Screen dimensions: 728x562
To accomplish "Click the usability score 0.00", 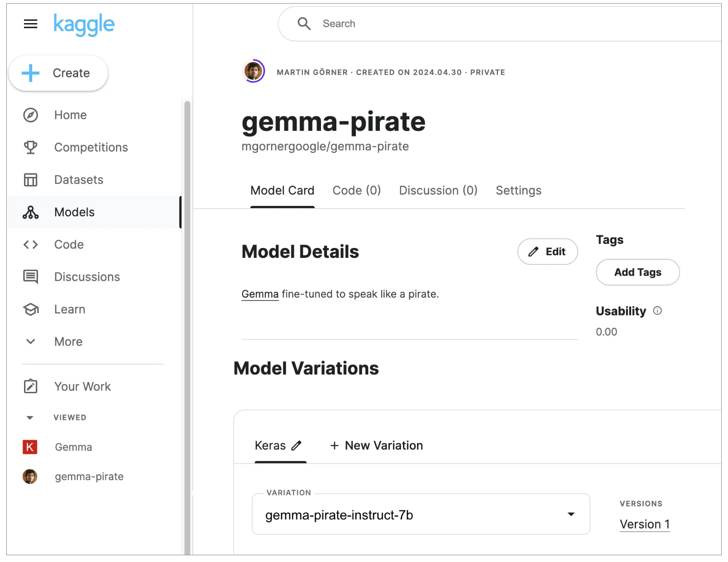I will [606, 332].
